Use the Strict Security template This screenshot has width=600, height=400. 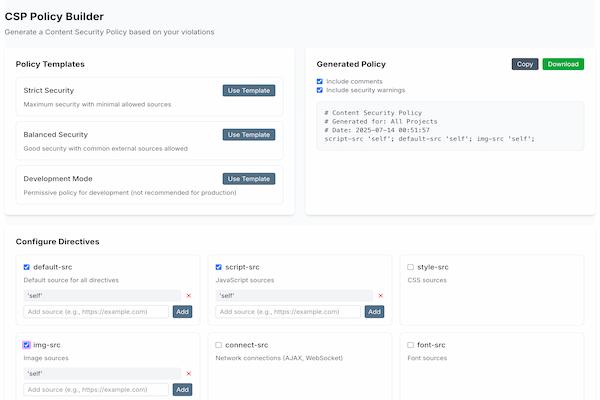click(249, 91)
